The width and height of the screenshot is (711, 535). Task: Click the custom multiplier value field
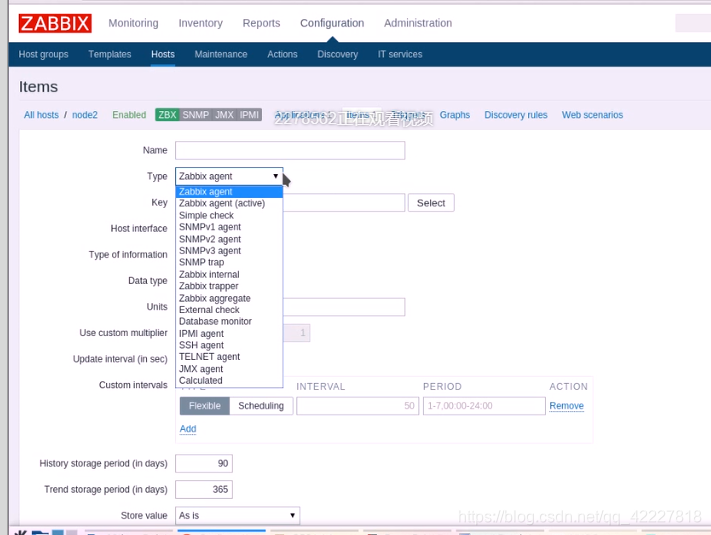(x=297, y=333)
